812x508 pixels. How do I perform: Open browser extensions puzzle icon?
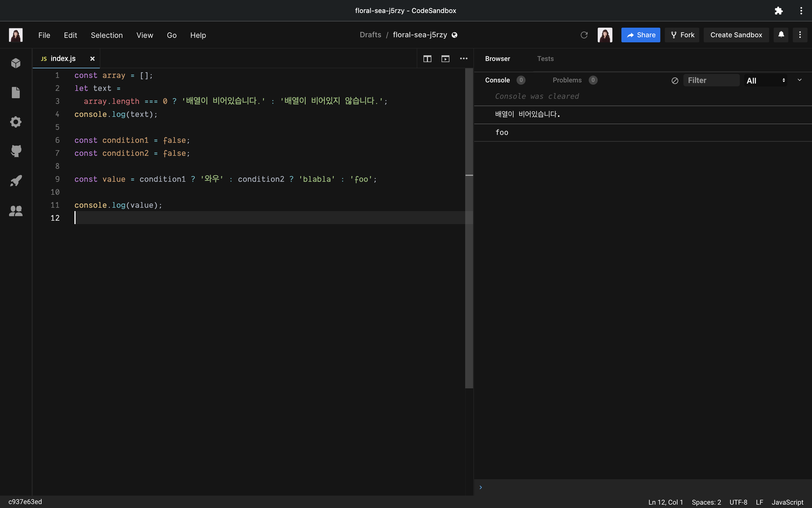[x=778, y=11]
